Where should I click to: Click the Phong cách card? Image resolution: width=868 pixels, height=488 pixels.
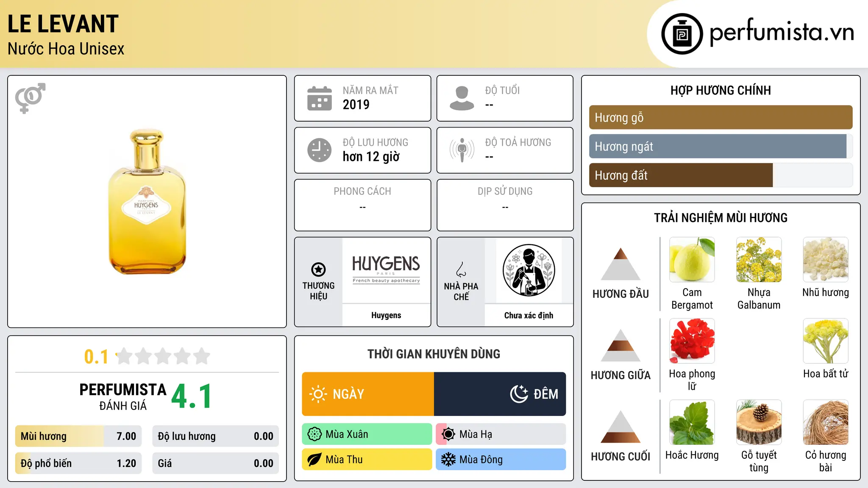[362, 205]
